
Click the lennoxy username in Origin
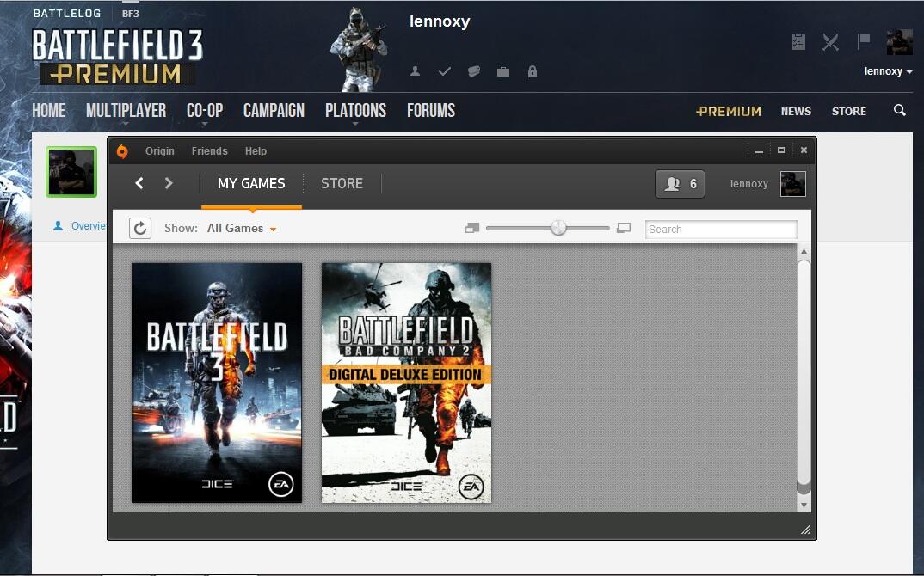[749, 184]
